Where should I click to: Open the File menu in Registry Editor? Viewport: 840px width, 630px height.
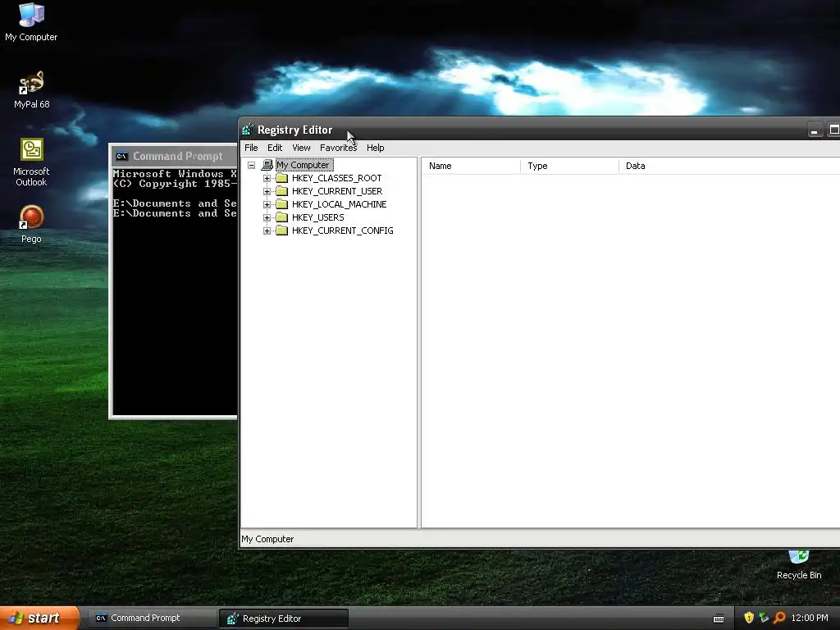tap(251, 148)
